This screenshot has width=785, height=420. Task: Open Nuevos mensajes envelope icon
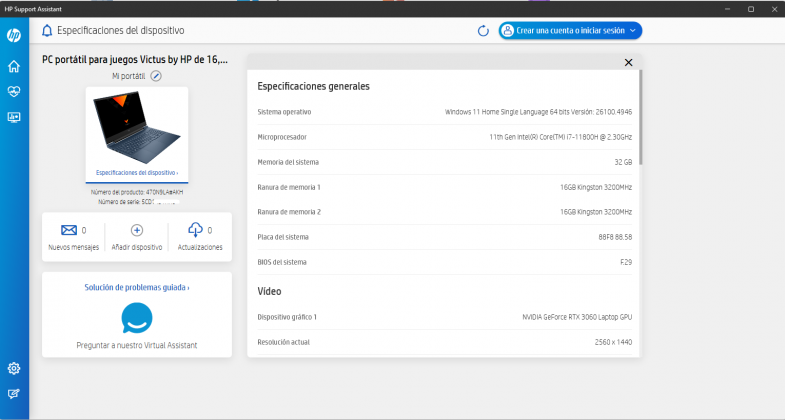coord(69,230)
